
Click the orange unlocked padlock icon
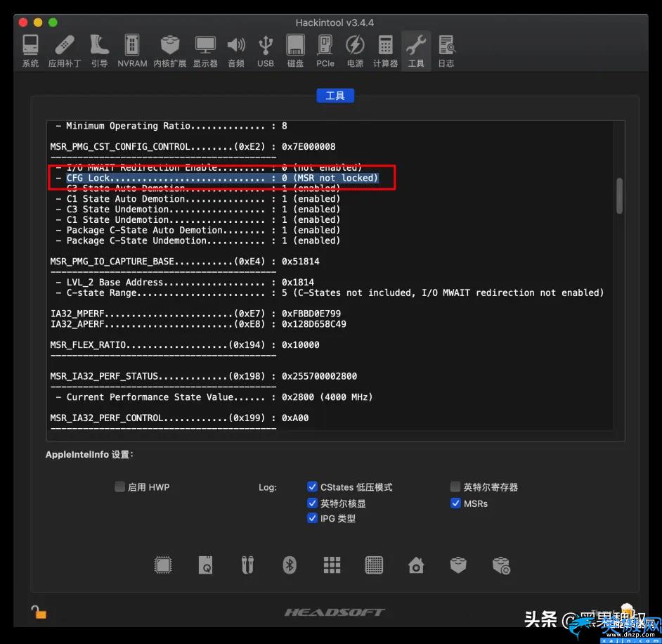point(39,612)
